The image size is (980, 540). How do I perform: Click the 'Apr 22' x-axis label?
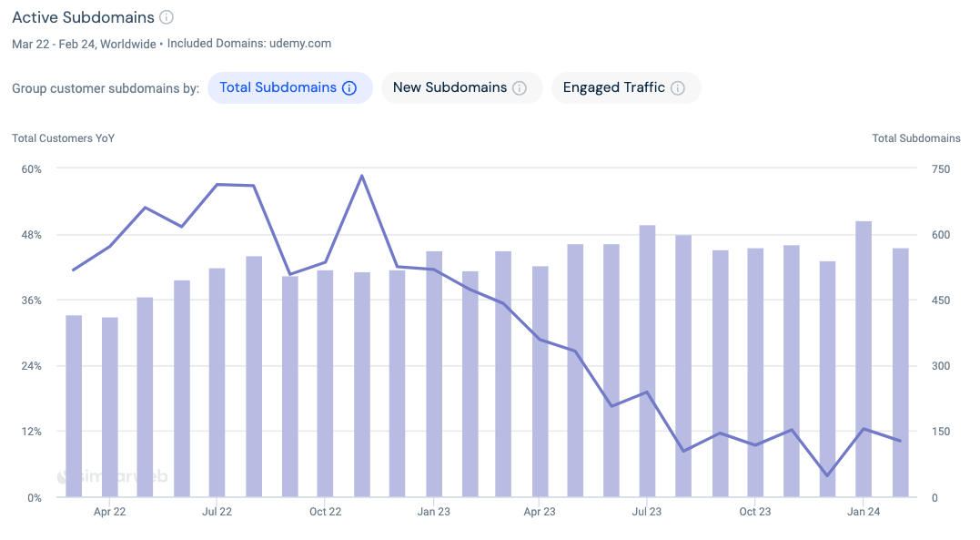click(109, 512)
